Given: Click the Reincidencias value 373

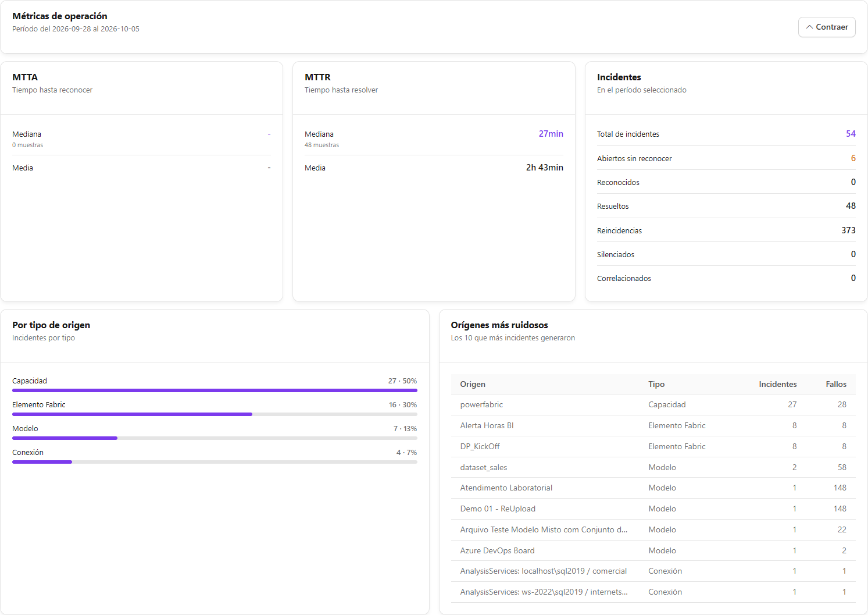Looking at the screenshot, I should pos(848,230).
